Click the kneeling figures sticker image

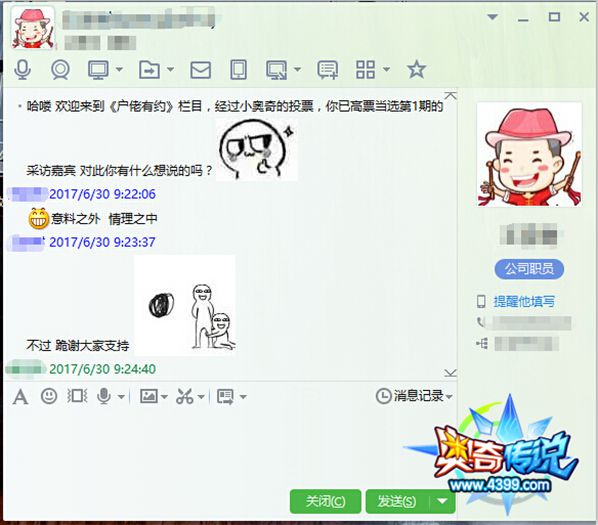tap(185, 305)
